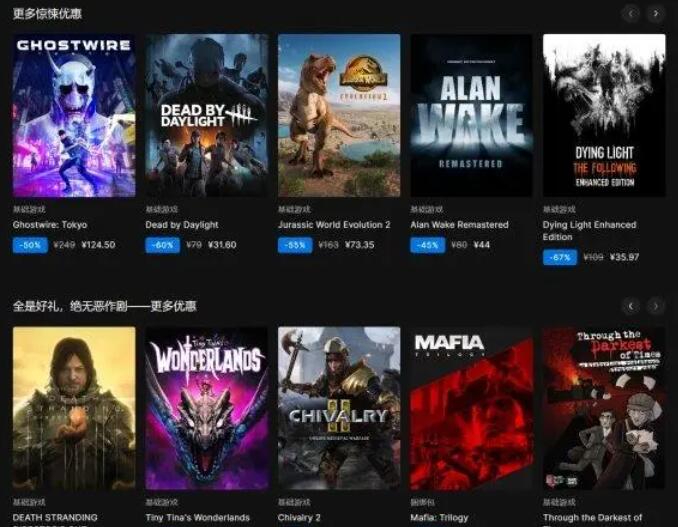The height and width of the screenshot is (527, 678).
Task: Open Alan Wake Remastered cover image
Action: (471, 115)
